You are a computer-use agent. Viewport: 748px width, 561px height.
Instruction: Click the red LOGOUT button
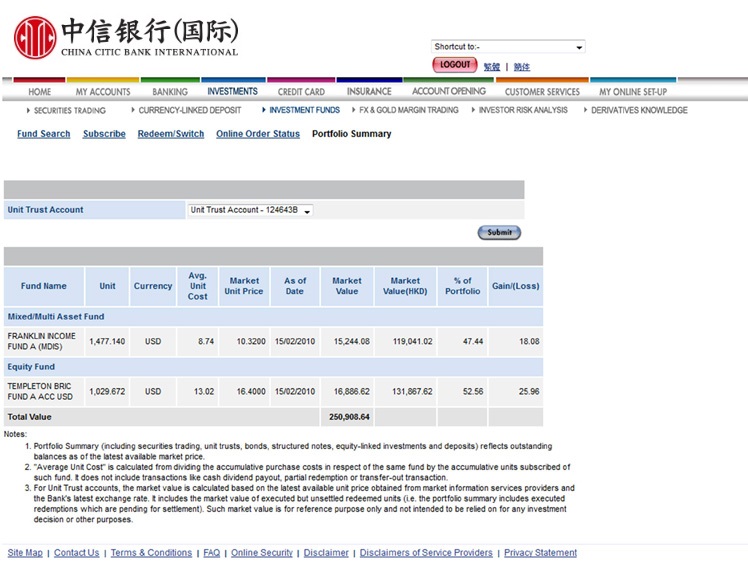455,64
